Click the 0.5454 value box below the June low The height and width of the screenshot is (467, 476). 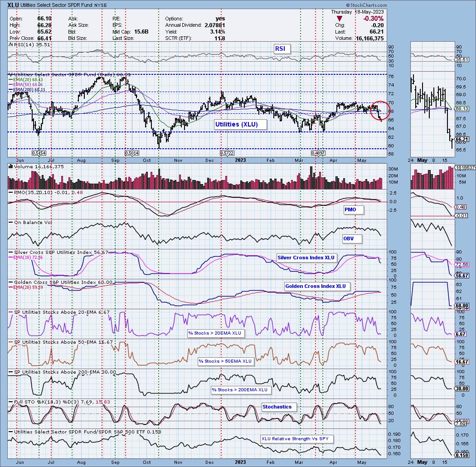coord(39,153)
